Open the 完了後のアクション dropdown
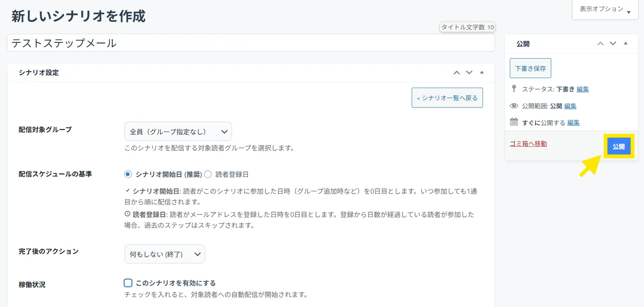 [x=164, y=254]
